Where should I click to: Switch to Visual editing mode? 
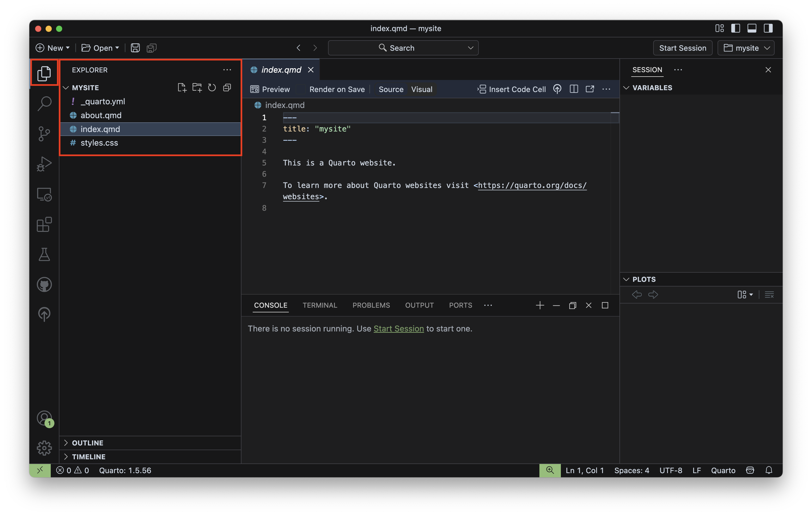coord(421,89)
